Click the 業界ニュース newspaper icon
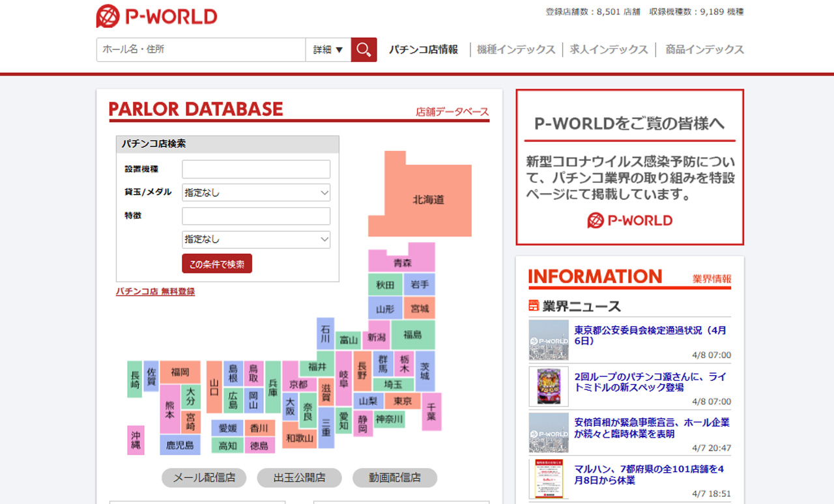Viewport: 834px width, 504px height. click(534, 305)
